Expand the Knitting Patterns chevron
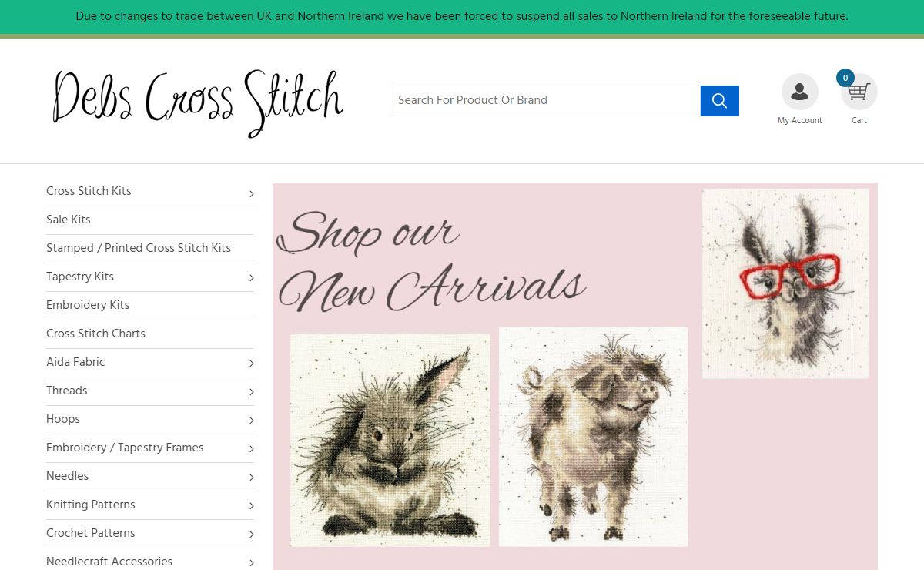This screenshot has height=570, width=924. [251, 506]
